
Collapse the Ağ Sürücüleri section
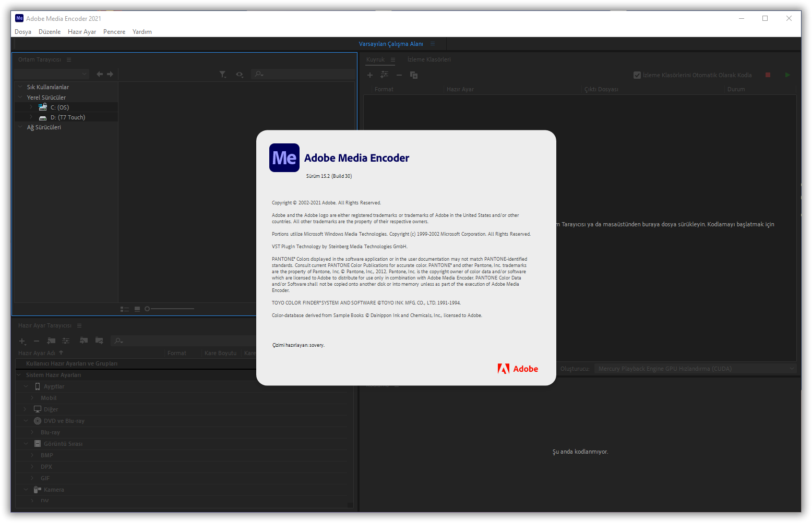click(x=20, y=127)
